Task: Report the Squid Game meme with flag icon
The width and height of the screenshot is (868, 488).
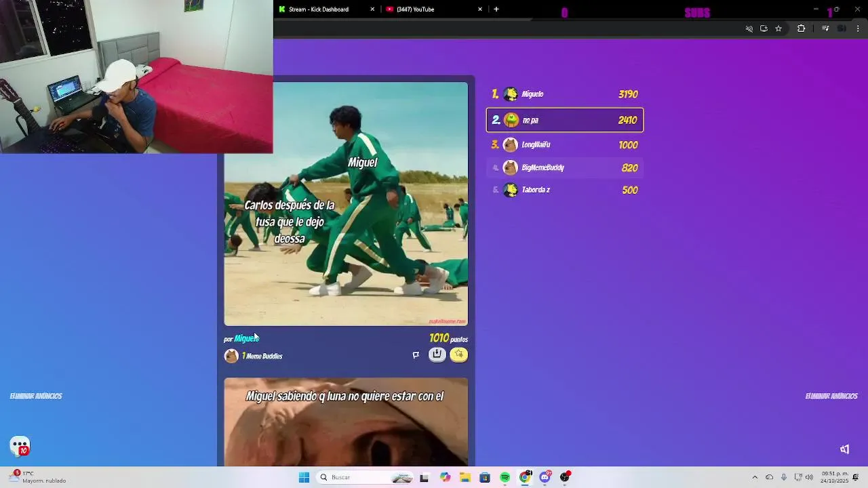Action: pyautogui.click(x=416, y=354)
